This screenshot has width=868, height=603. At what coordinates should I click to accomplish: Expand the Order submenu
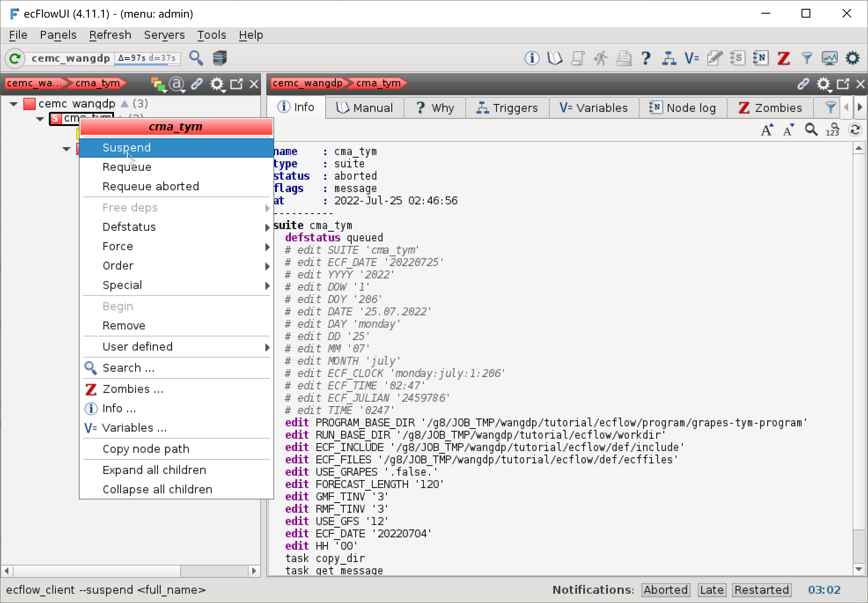[x=176, y=266]
